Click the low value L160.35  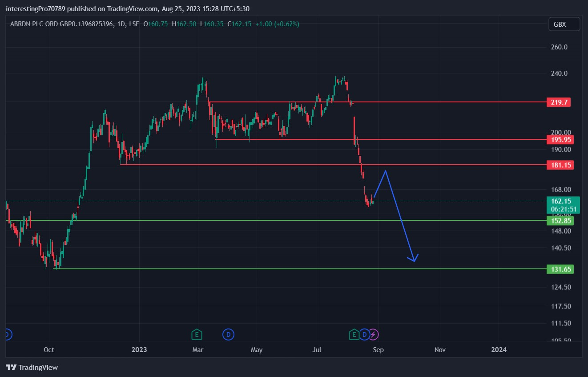click(212, 24)
